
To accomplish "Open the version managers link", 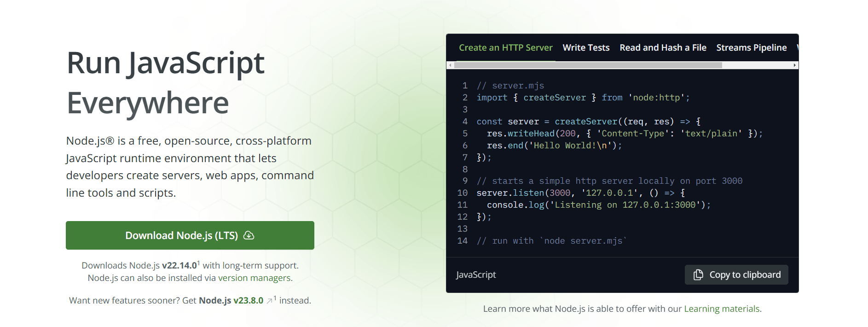I will (x=254, y=278).
